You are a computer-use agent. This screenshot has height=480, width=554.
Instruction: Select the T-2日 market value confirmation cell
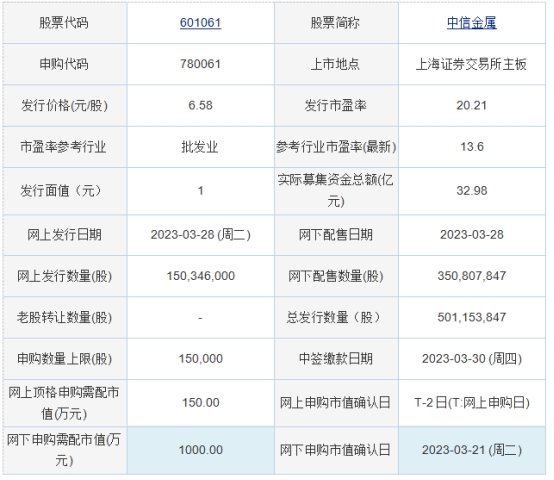pos(472,403)
